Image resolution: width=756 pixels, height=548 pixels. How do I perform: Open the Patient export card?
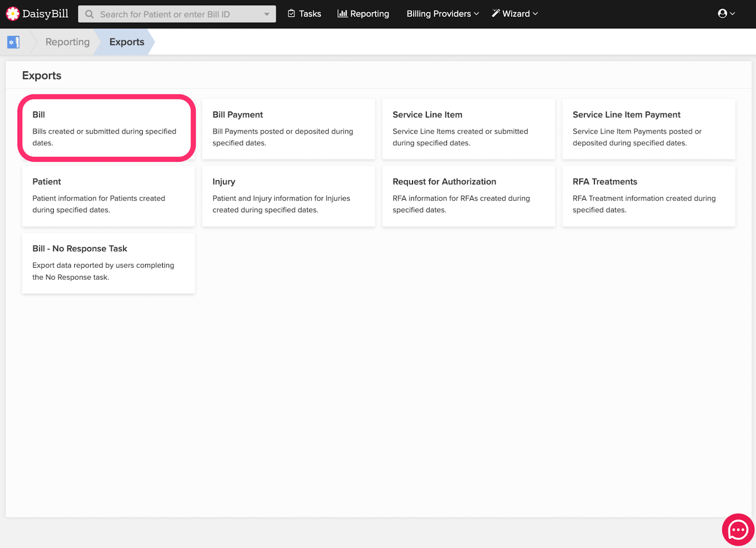(108, 196)
